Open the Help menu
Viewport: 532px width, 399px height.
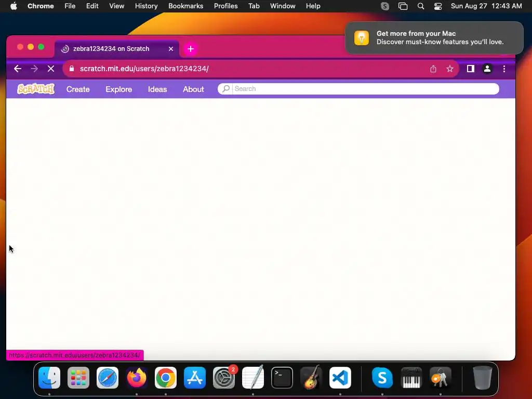coord(313,6)
